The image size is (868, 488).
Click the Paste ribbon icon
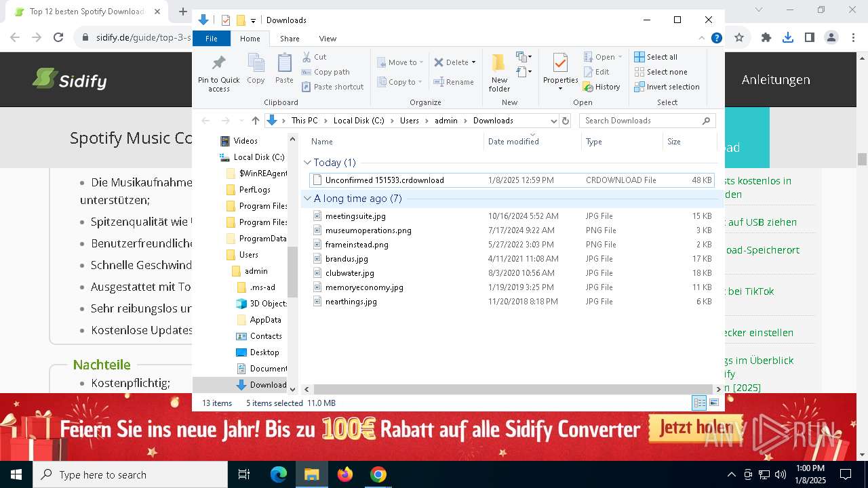[284, 69]
